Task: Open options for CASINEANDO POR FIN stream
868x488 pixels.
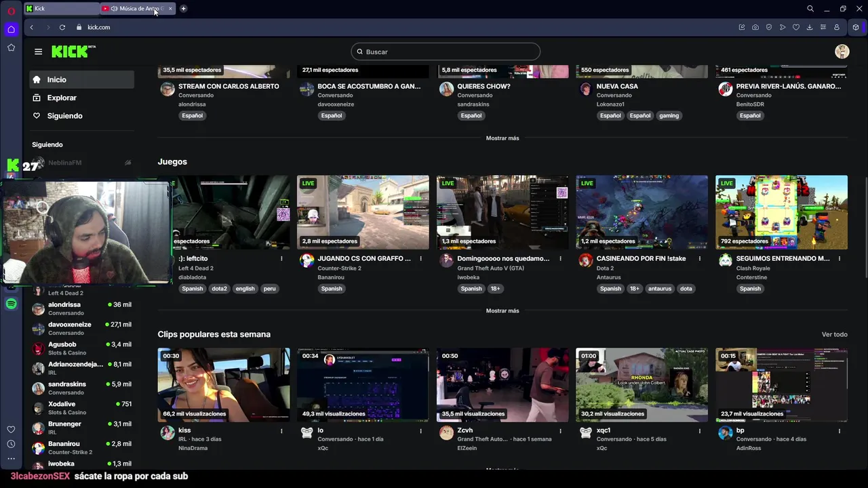Action: coord(700,258)
